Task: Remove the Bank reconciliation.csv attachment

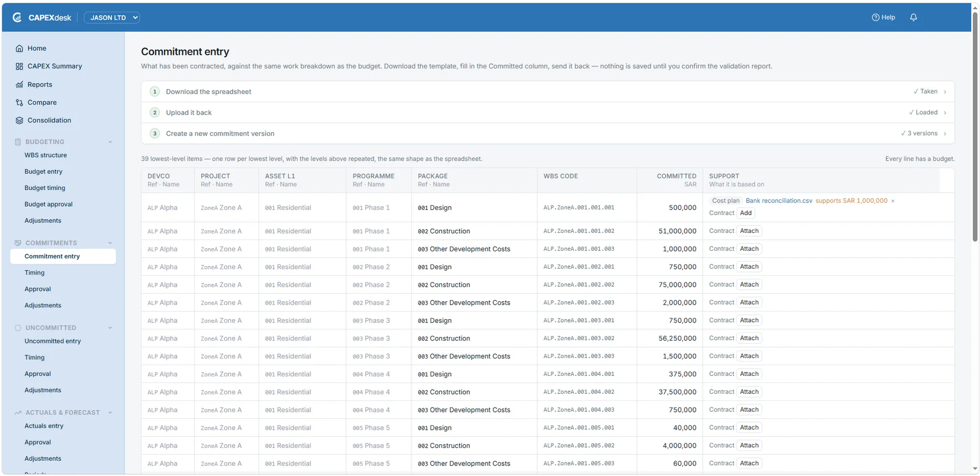Action: coord(893,201)
